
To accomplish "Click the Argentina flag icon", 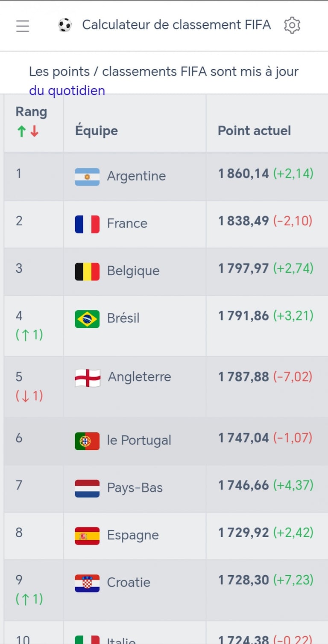I will pos(87,177).
